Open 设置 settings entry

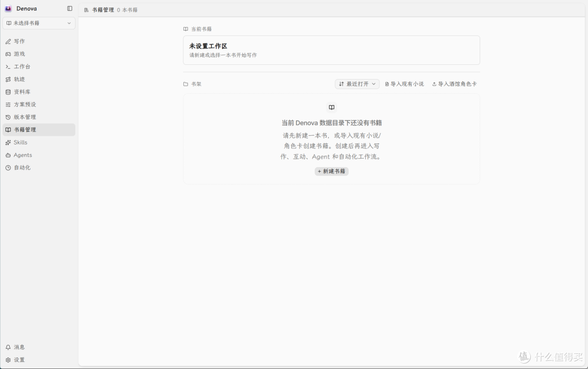(39, 360)
